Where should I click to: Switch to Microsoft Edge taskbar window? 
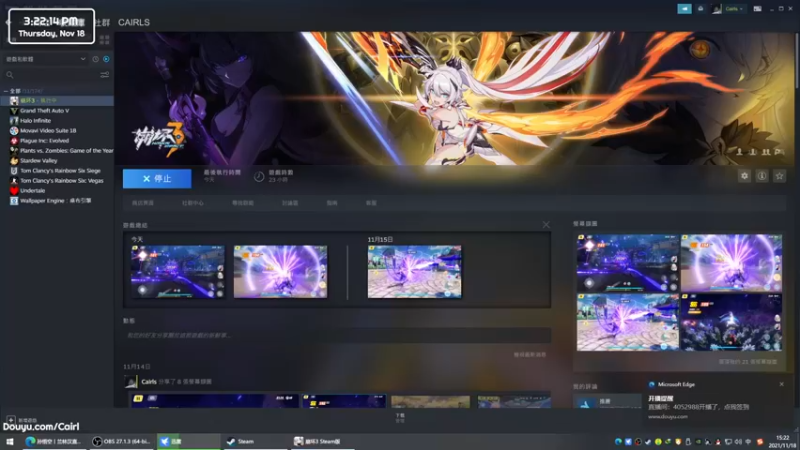click(x=53, y=441)
